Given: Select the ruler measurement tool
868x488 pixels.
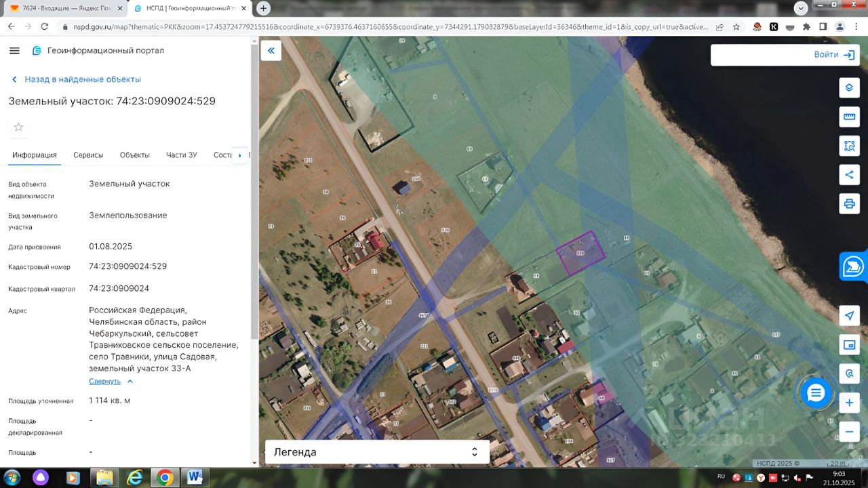Looking at the screenshot, I should tap(849, 117).
